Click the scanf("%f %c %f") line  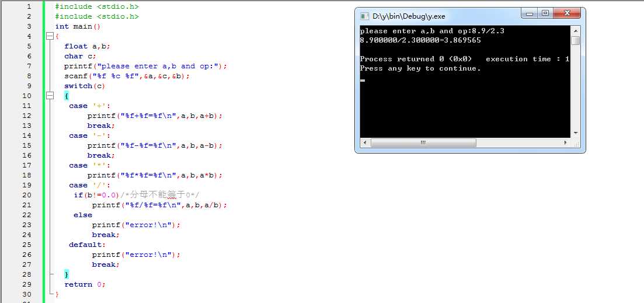click(127, 76)
